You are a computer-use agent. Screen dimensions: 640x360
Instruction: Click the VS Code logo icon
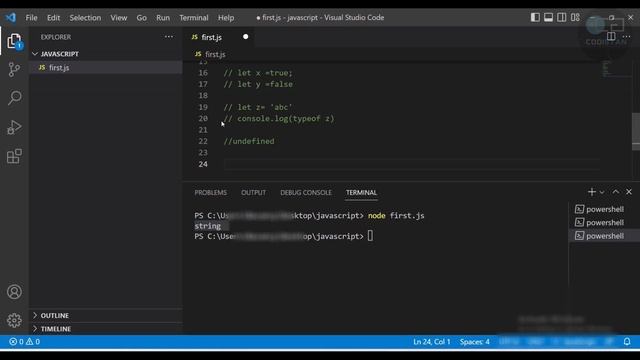click(x=11, y=18)
